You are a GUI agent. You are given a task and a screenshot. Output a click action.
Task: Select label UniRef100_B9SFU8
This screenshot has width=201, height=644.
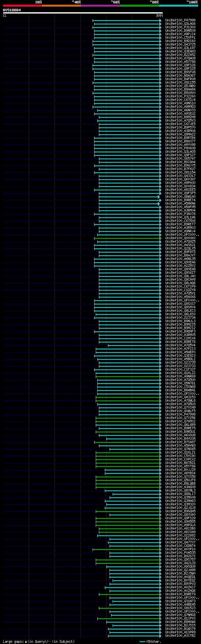point(180,72)
